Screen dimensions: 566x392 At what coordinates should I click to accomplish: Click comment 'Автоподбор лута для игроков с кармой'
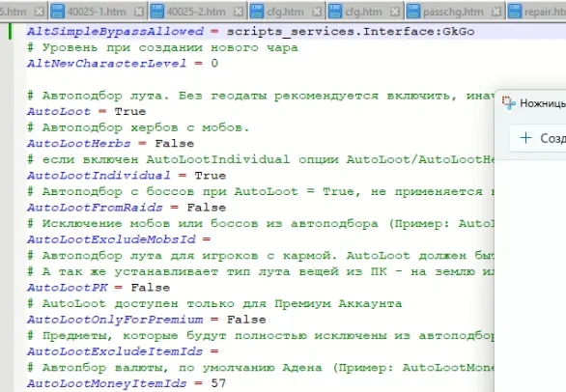tap(261, 256)
